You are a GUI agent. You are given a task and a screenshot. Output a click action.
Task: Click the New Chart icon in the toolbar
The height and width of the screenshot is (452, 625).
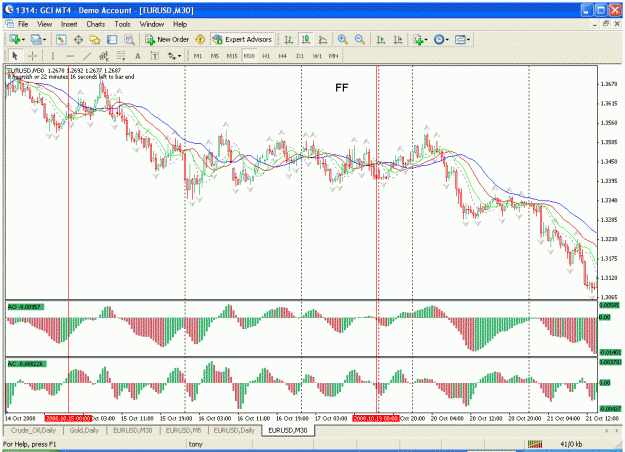tap(15, 39)
